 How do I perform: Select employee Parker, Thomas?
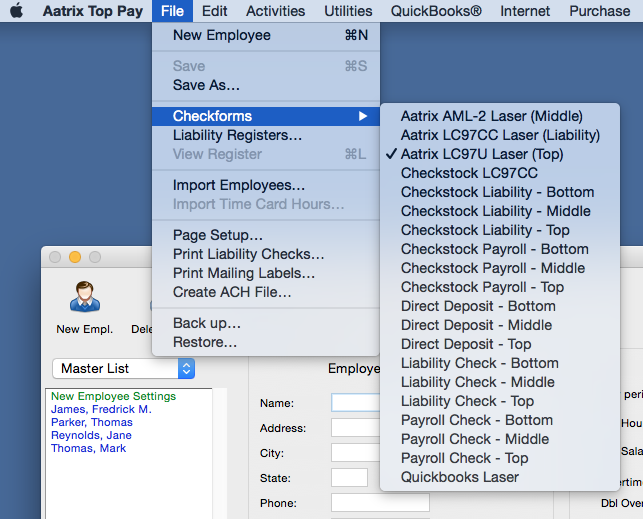tap(92, 422)
